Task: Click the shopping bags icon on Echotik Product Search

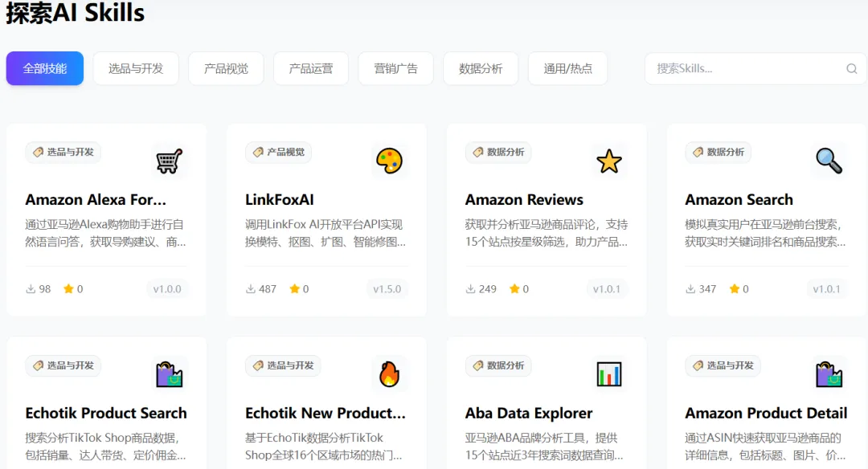Action: (169, 374)
